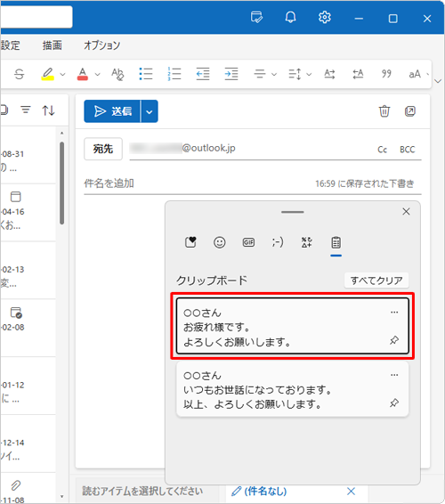
Task: Open the GIF tab
Action: (x=248, y=242)
